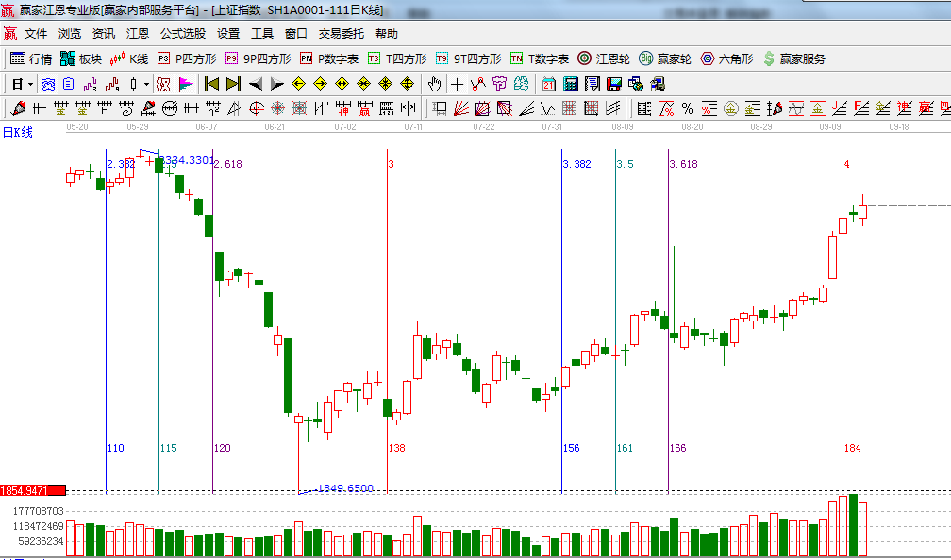Toggle the red-bordered pattern button

[163, 84]
